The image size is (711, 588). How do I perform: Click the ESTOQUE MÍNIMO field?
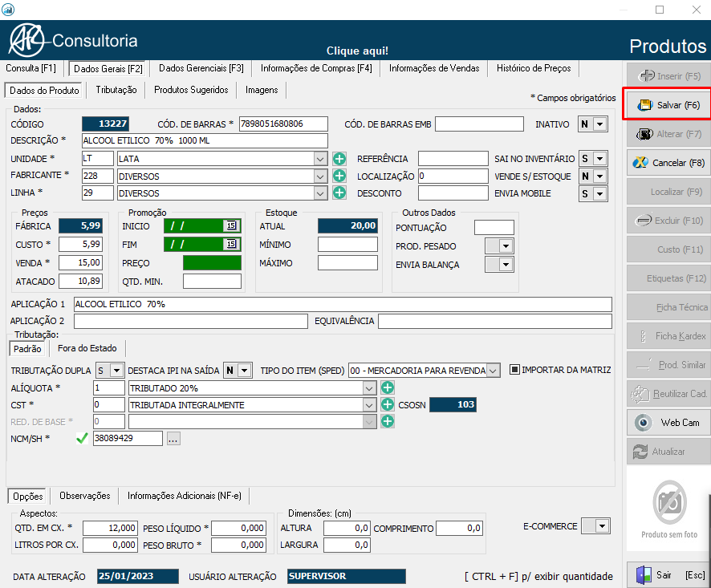pos(347,245)
